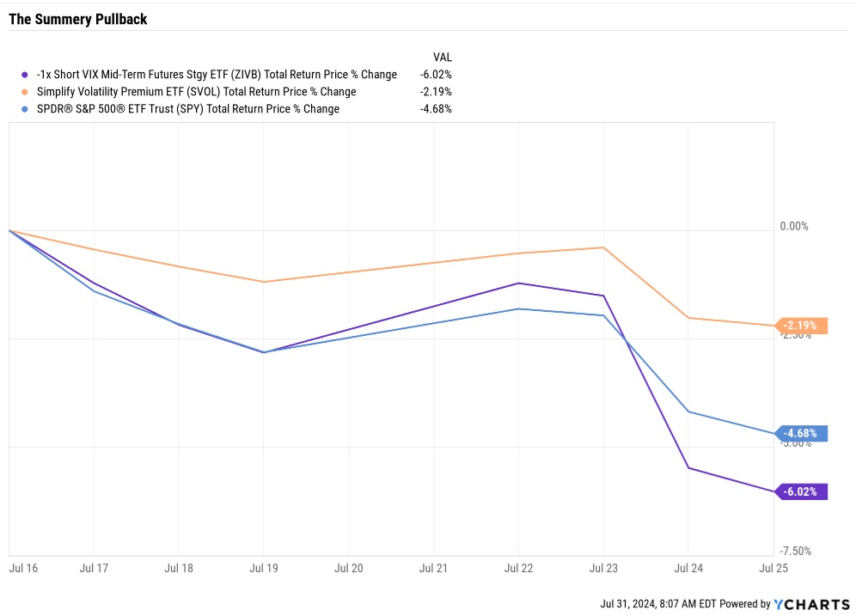Viewport: 856px width, 616px height.
Task: Select the ZIVB Total Return legend label
Action: tap(212, 75)
